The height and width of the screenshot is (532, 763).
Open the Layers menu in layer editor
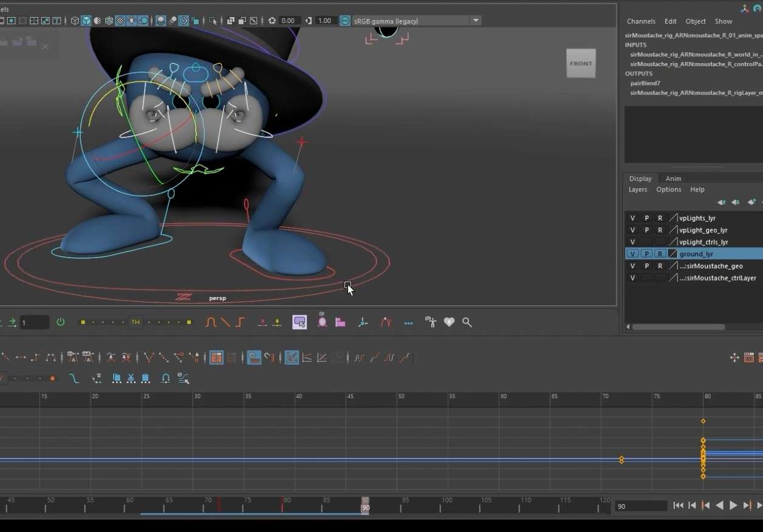[x=638, y=189]
